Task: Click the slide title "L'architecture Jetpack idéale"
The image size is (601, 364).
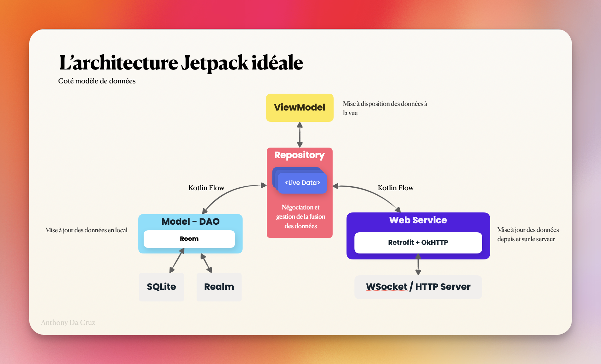Action: [181, 63]
